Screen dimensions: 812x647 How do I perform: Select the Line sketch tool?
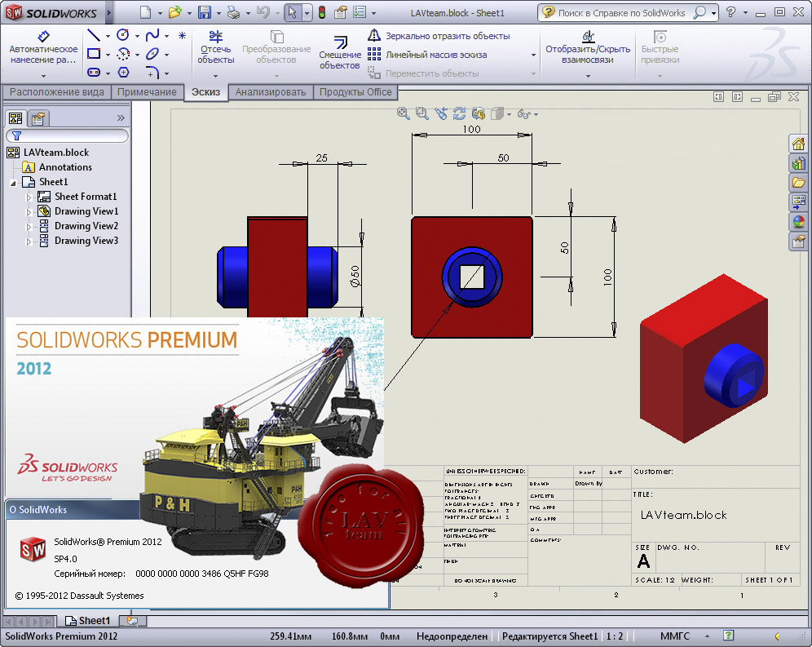click(94, 35)
